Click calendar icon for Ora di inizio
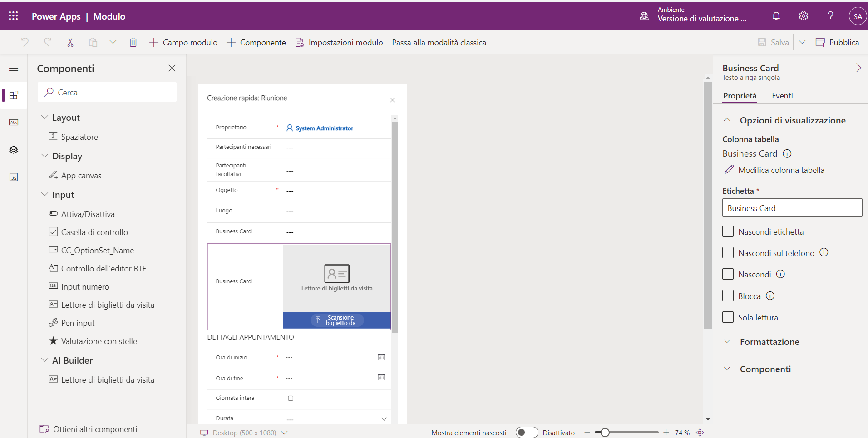 point(381,357)
